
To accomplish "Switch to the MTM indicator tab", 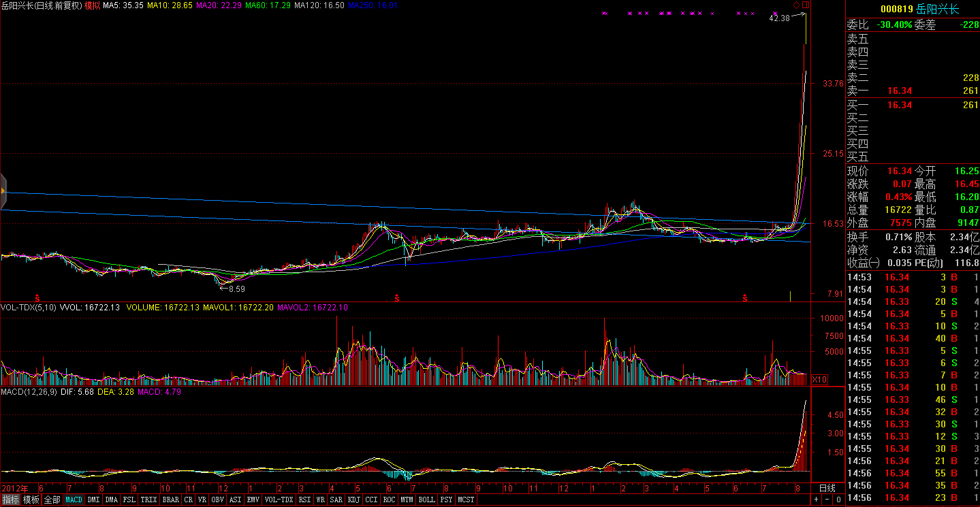I will coord(407,500).
